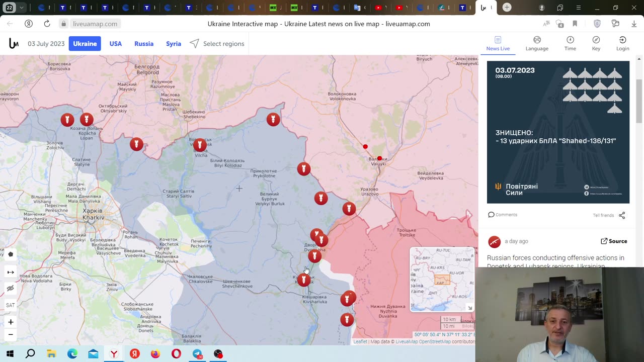Open browser downloads
Viewport: 644px width, 362px height.
click(633, 24)
